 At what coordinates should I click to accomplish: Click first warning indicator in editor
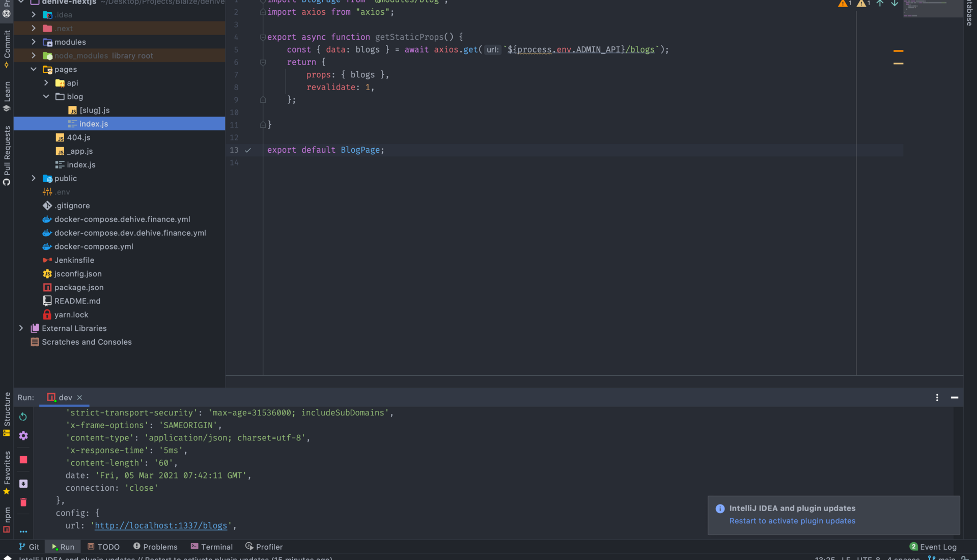click(x=845, y=4)
